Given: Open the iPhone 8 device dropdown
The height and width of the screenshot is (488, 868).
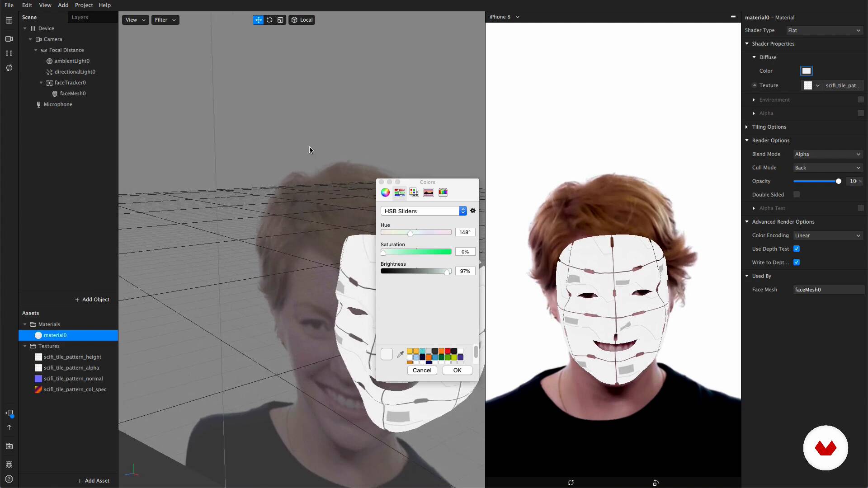Looking at the screenshot, I should point(505,17).
